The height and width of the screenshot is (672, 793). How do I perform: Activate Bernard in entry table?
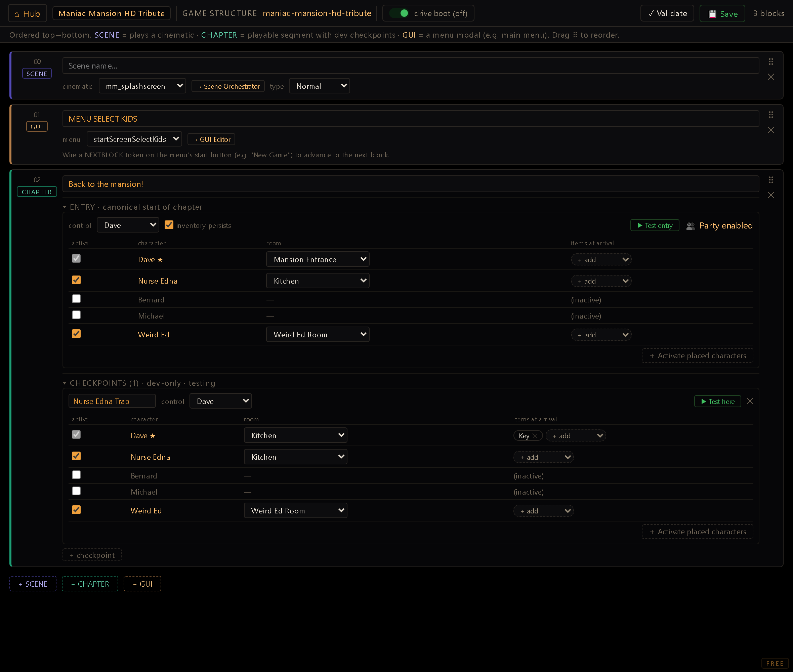(x=76, y=299)
